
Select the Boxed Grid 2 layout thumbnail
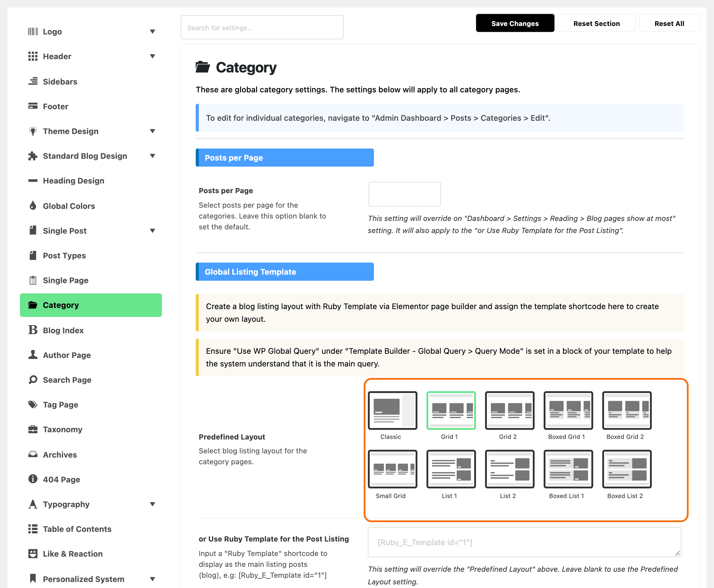pos(627,411)
